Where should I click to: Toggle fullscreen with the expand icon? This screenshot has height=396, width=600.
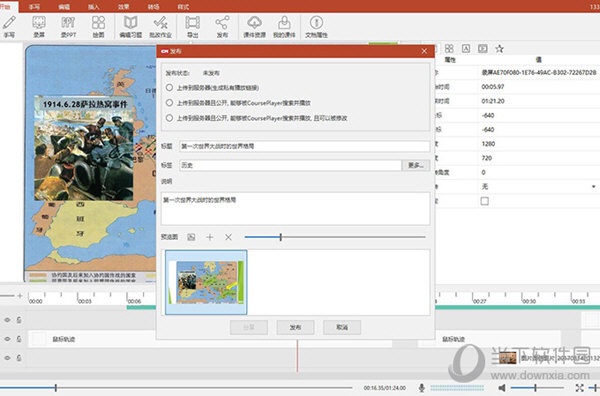coord(579,388)
